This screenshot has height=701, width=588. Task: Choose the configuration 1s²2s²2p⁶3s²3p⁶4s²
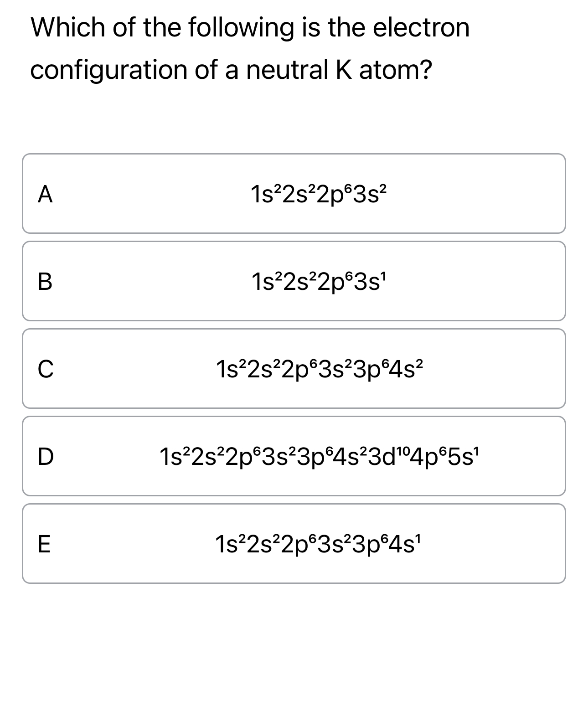pyautogui.click(x=319, y=368)
